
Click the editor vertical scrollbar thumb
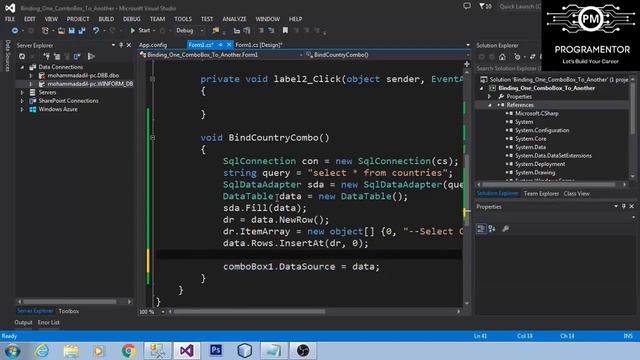(467, 190)
